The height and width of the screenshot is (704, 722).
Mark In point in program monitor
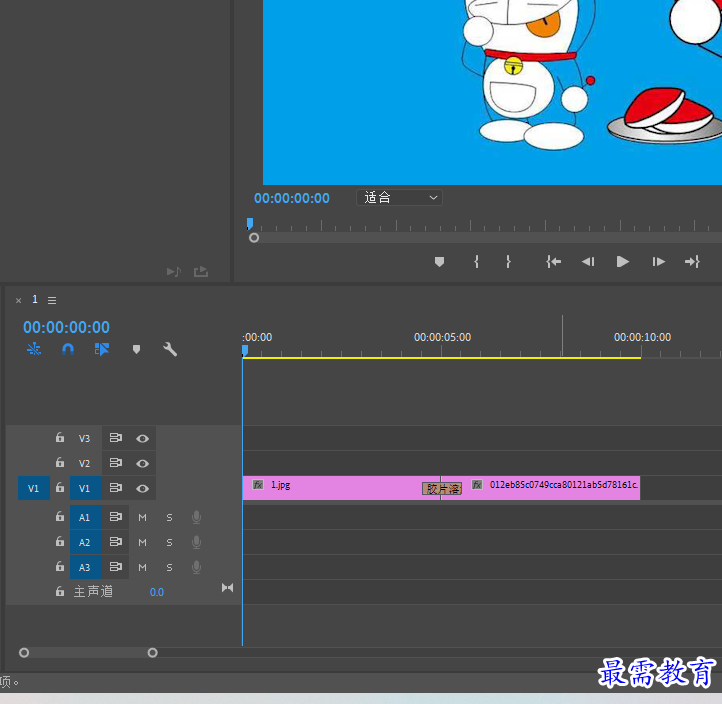477,262
